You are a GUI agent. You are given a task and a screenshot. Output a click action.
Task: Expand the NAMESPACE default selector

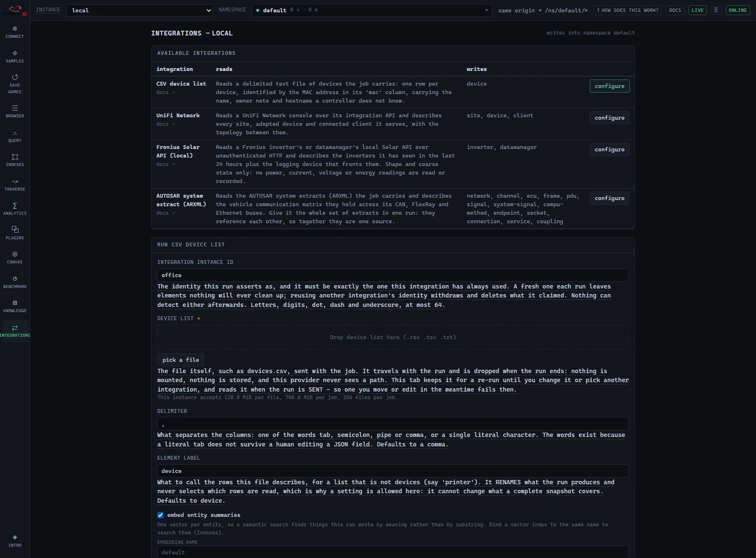372,10
